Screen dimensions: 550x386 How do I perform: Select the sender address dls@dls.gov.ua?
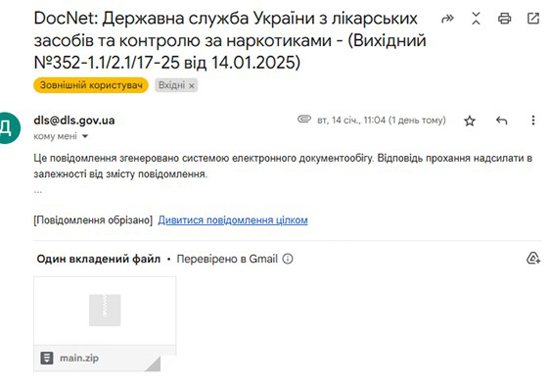tap(74, 120)
